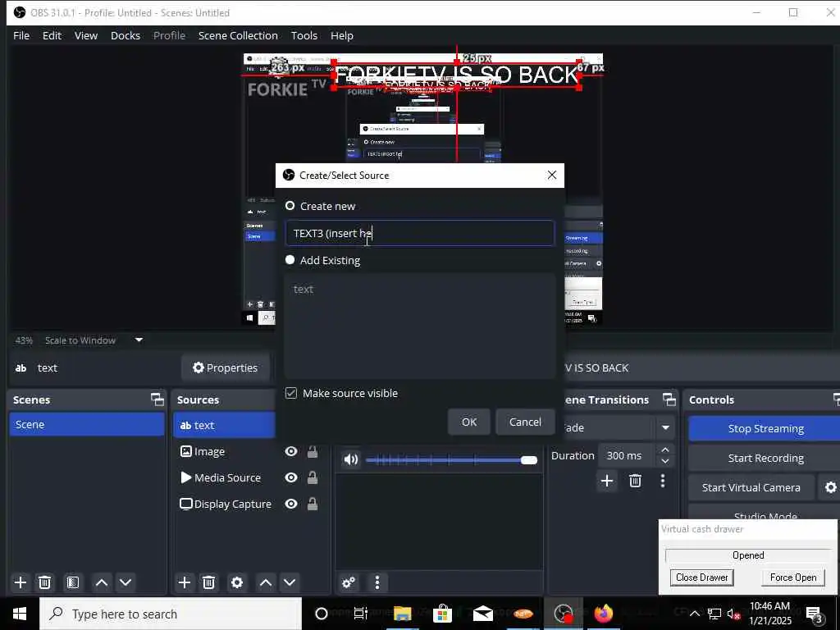
Task: Click Start Virtual Camera
Action: pyautogui.click(x=751, y=487)
